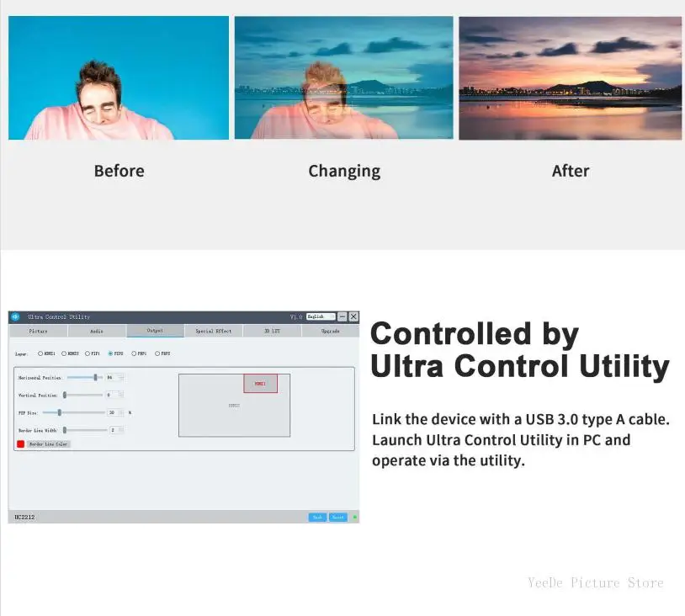Viewport: 685px width, 616px height.
Task: Select the PBP2 layer radio button
Action: [x=157, y=353]
